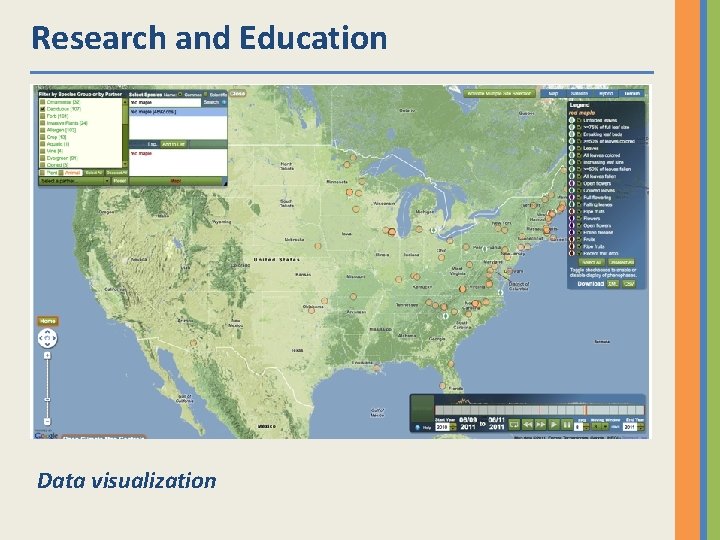
Task: Click the Start Year stepper arrows
Action: click(453, 427)
